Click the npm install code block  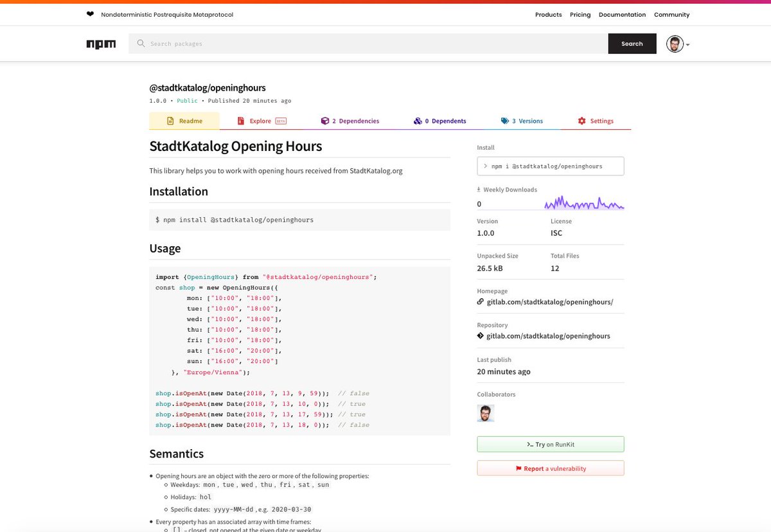[x=300, y=220]
